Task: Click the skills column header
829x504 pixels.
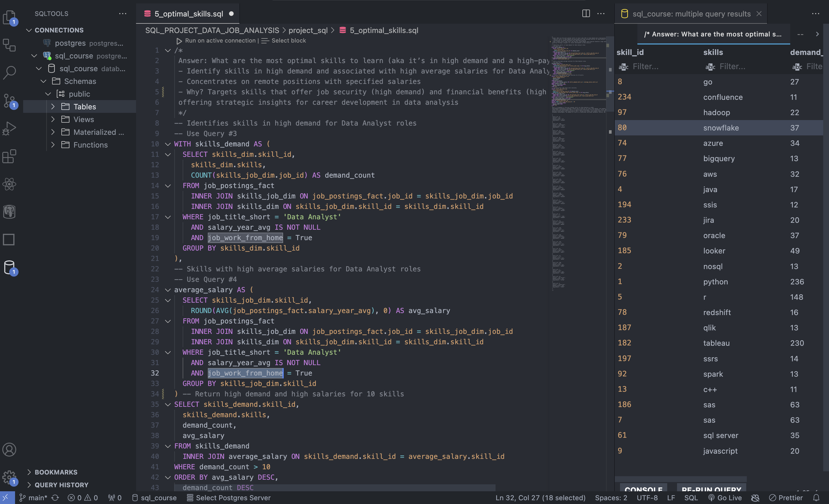Action: tap(713, 52)
